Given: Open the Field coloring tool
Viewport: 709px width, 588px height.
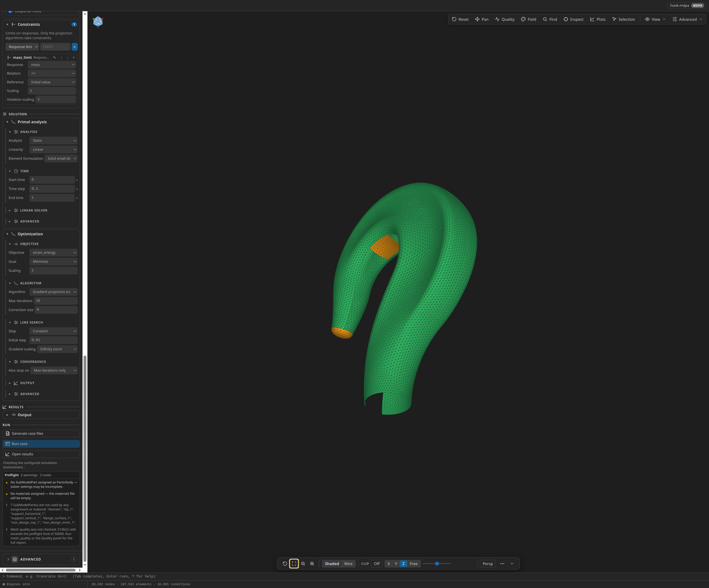Looking at the screenshot, I should click(528, 19).
